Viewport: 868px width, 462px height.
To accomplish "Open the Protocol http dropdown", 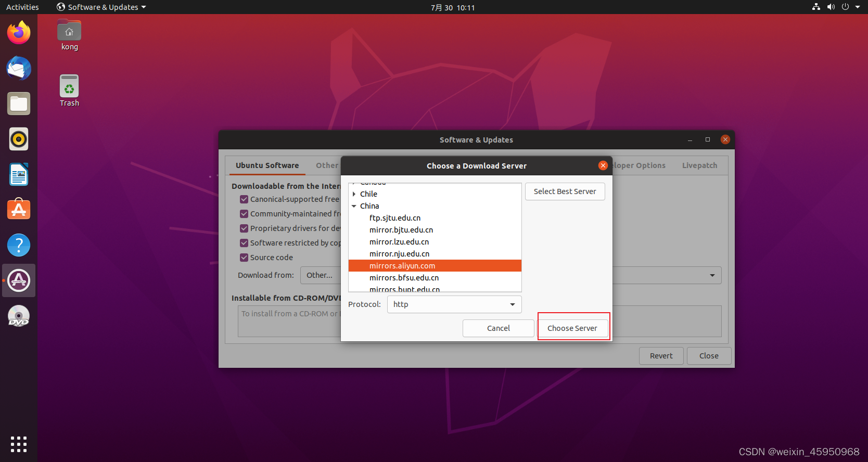I will coord(454,304).
